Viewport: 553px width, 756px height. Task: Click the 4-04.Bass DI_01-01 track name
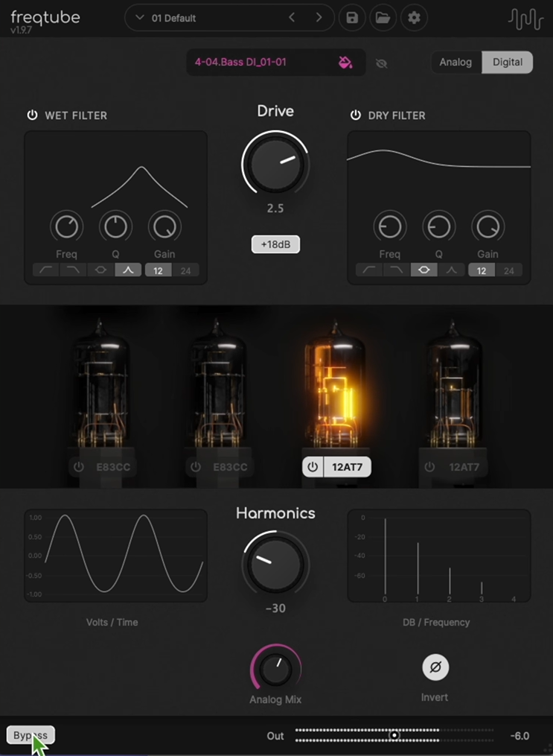240,63
